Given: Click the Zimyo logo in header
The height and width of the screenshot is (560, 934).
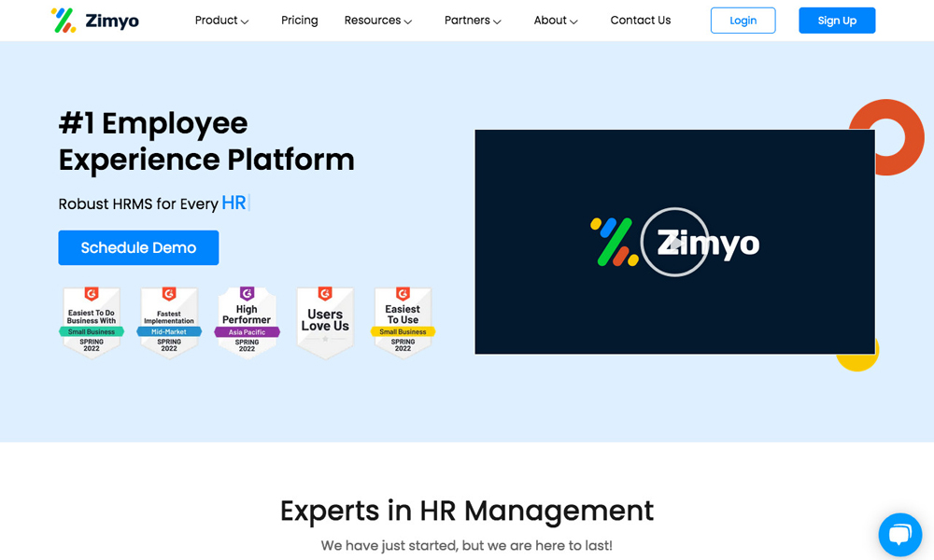Looking at the screenshot, I should (94, 21).
